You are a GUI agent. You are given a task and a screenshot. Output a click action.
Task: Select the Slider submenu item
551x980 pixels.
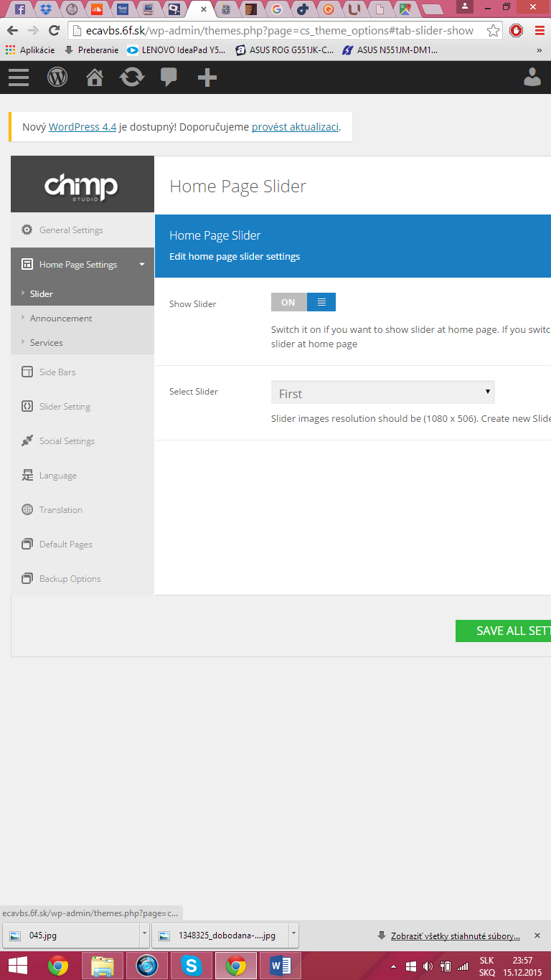83,294
